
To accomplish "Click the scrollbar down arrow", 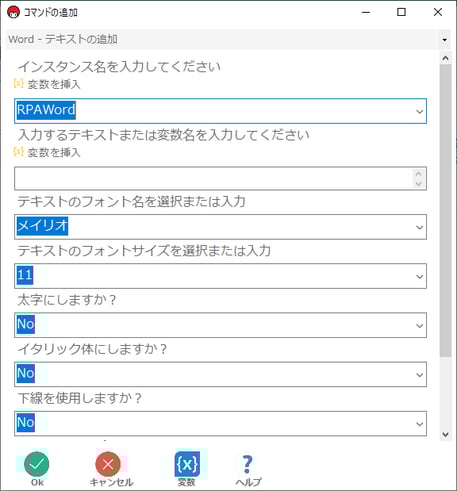I will (445, 434).
